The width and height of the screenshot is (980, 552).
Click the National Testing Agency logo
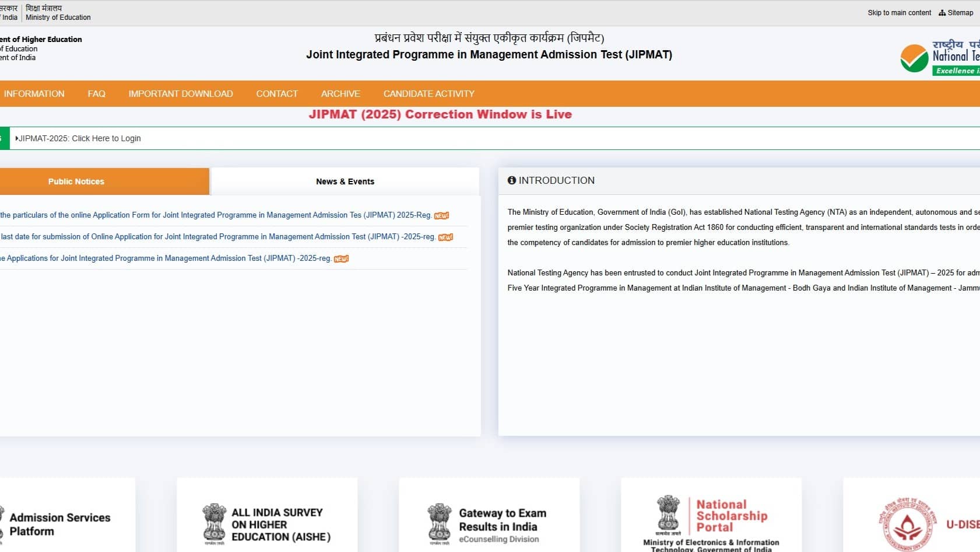pos(940,58)
